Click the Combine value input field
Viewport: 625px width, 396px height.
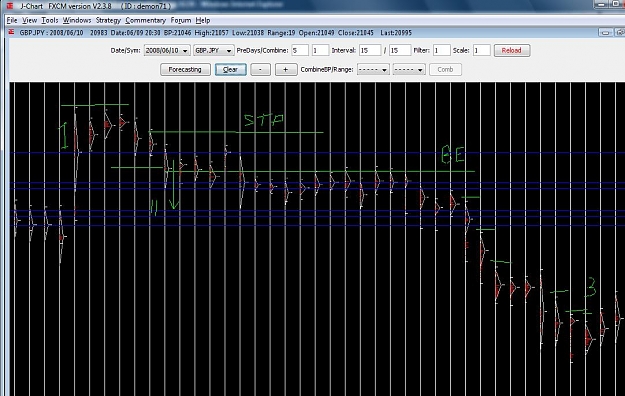[320, 51]
